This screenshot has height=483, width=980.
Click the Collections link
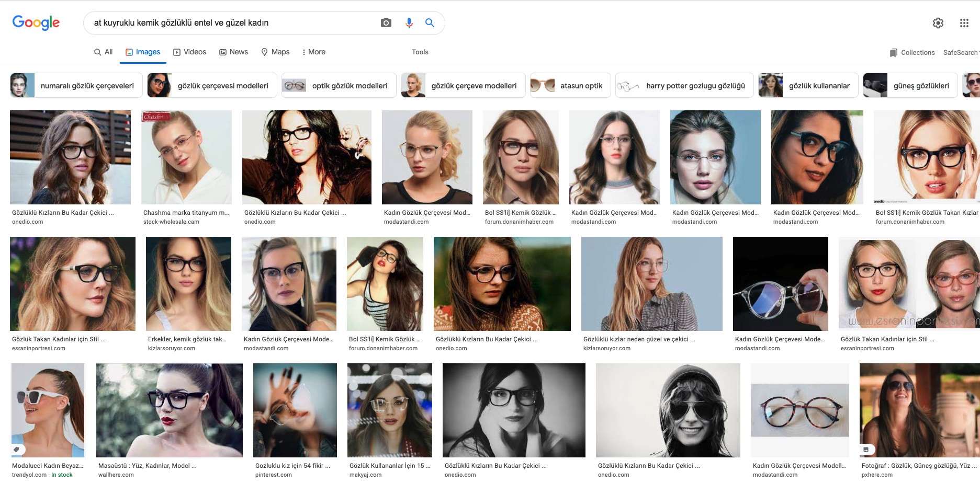coord(912,53)
